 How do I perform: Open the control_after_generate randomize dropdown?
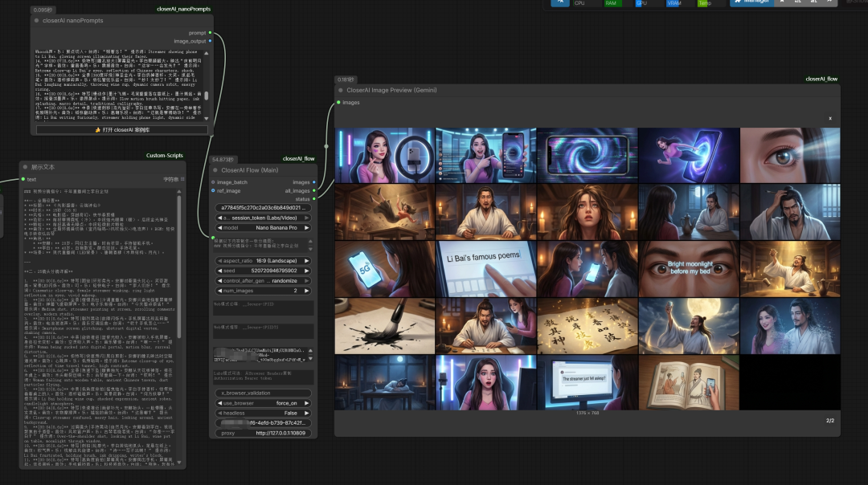click(x=264, y=280)
